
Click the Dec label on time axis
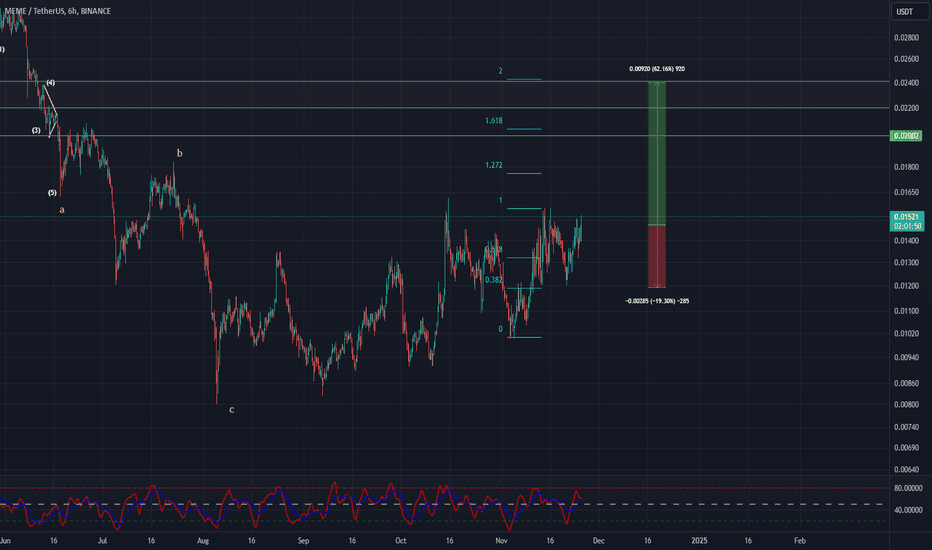599,541
